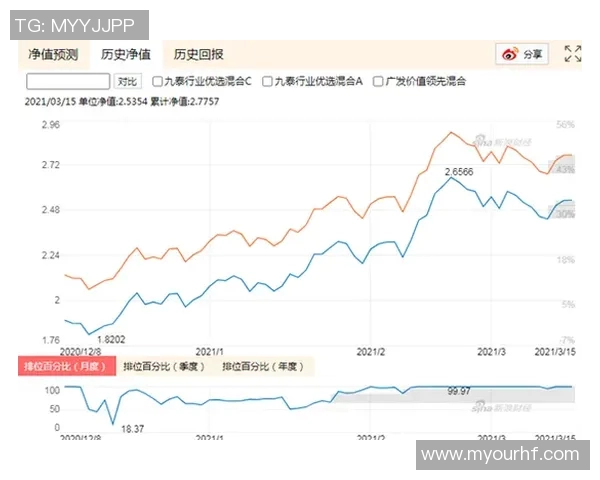Click the 对比 button
Screen dimensions: 600x480
(x=127, y=82)
